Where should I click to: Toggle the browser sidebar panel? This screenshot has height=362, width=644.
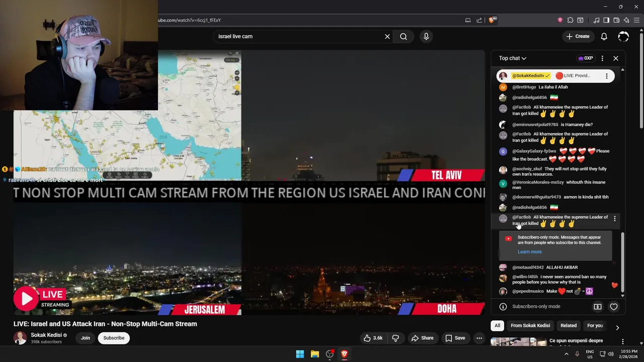606,20
